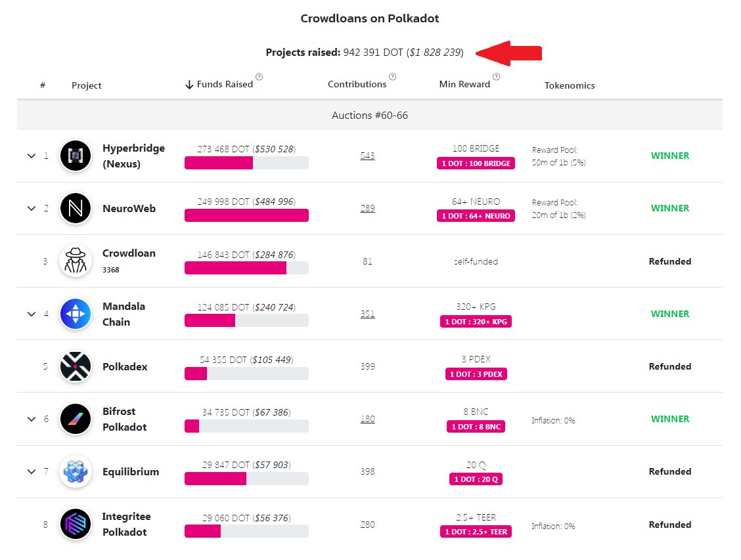Click the Polkadex project logo
The image size is (741, 560).
coord(75,366)
